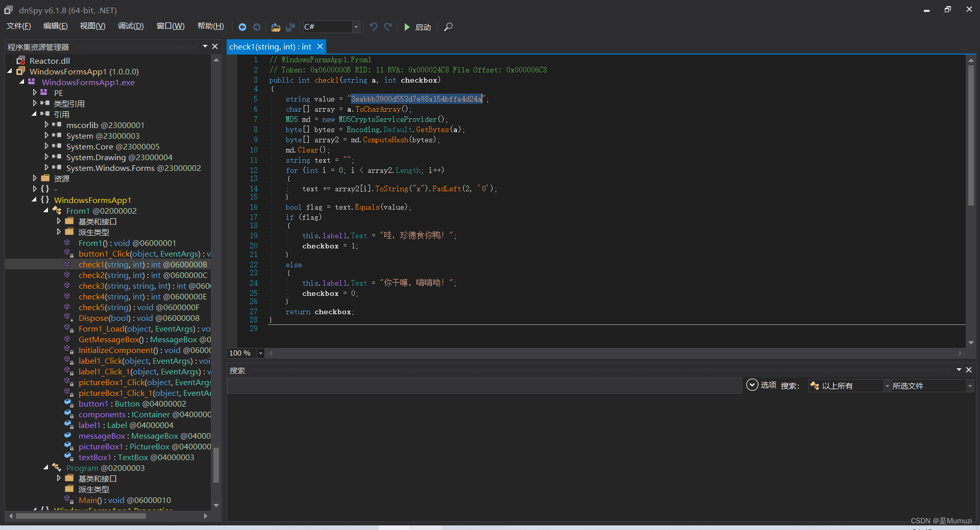Screen dimensions: 980x530
Task: Click the search options circle button
Action: [752, 385]
